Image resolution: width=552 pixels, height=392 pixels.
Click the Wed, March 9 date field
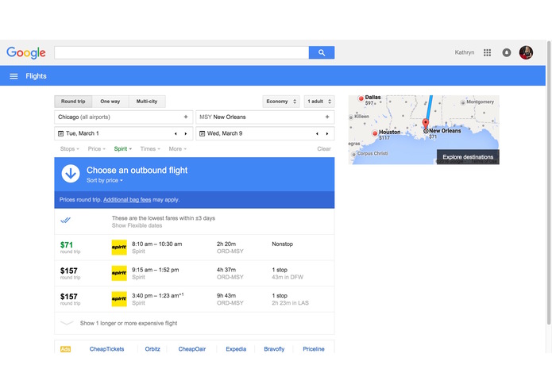tap(264, 133)
